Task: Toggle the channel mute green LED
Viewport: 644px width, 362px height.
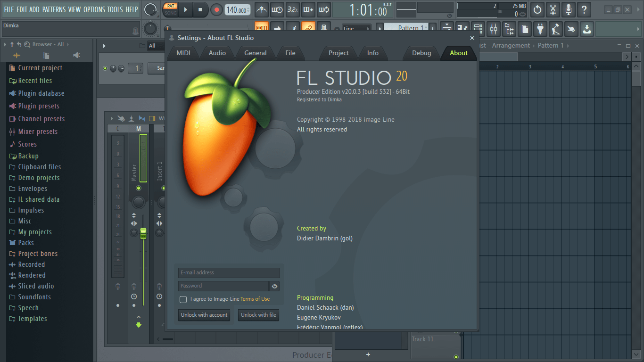Action: [x=105, y=68]
